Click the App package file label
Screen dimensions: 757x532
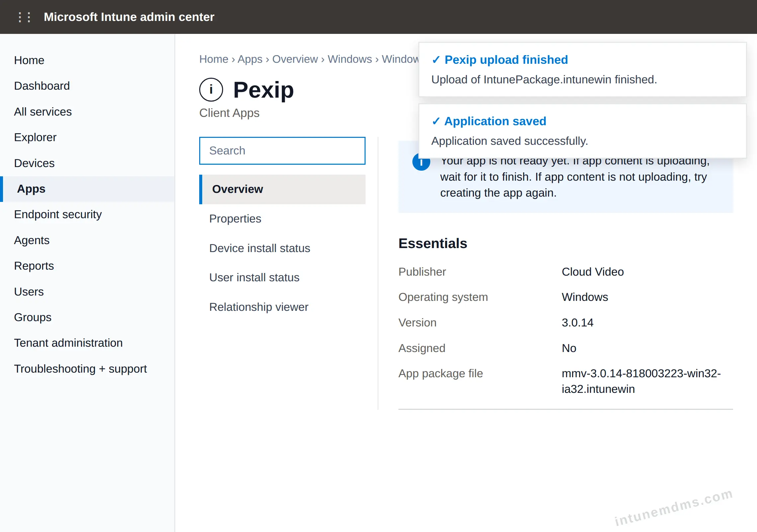click(441, 373)
